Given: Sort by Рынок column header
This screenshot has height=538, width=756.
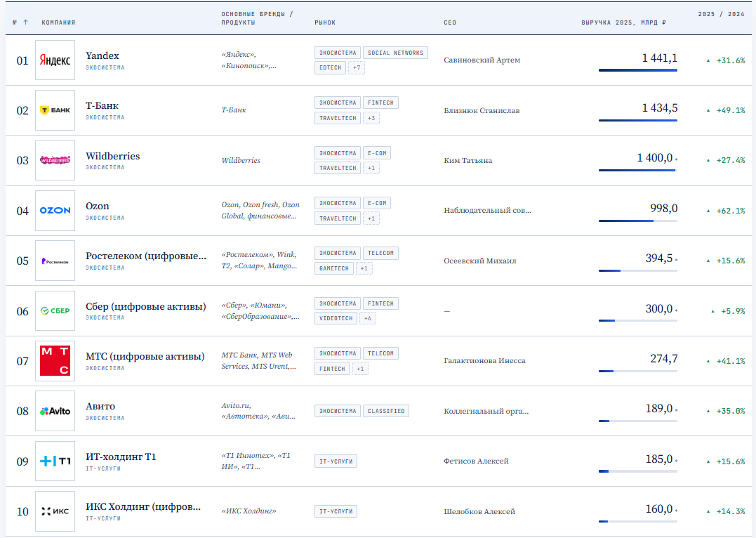Looking at the screenshot, I should [325, 22].
